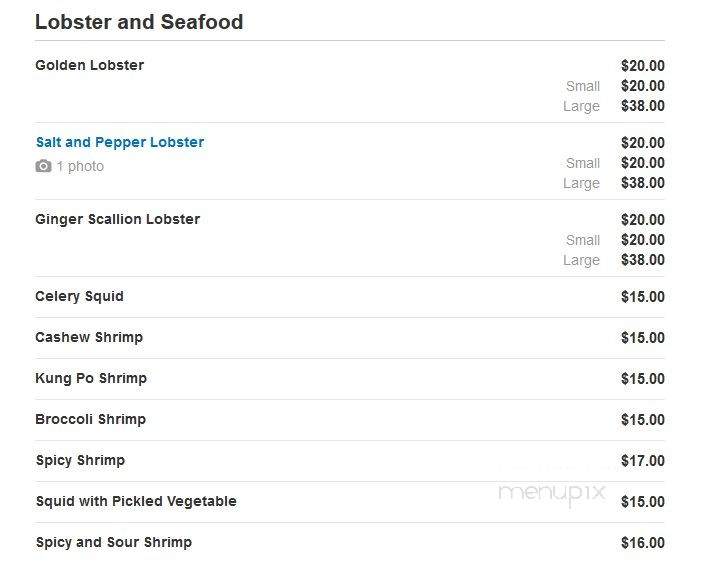Click Squid with Pickled Vegetable item
This screenshot has height=561, width=713.
coord(136,501)
